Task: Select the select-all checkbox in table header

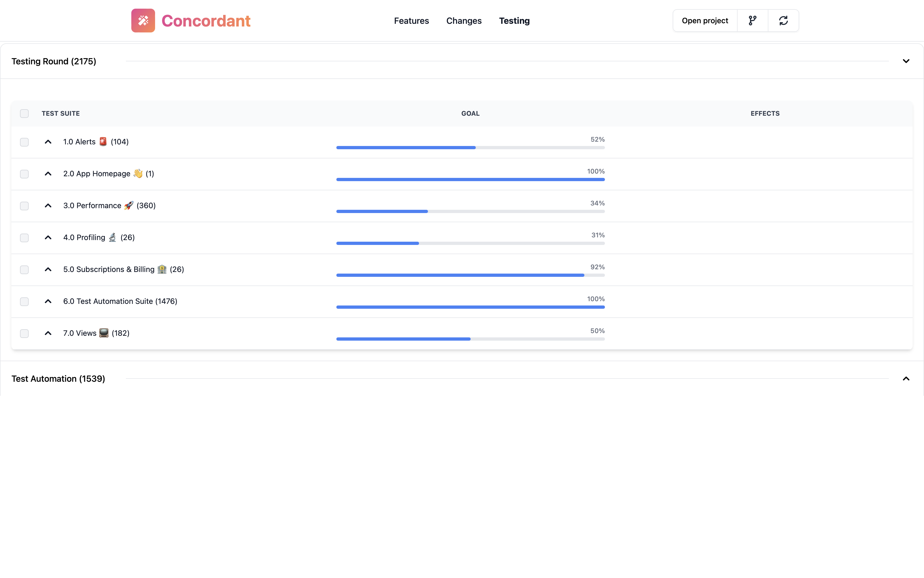Action: 24,113
